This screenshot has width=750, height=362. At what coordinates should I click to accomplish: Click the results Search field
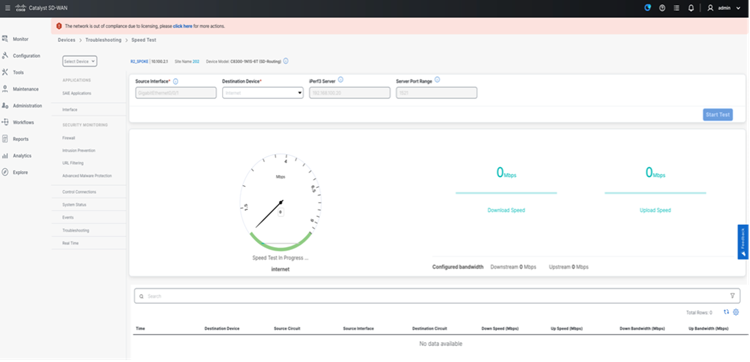(x=437, y=296)
